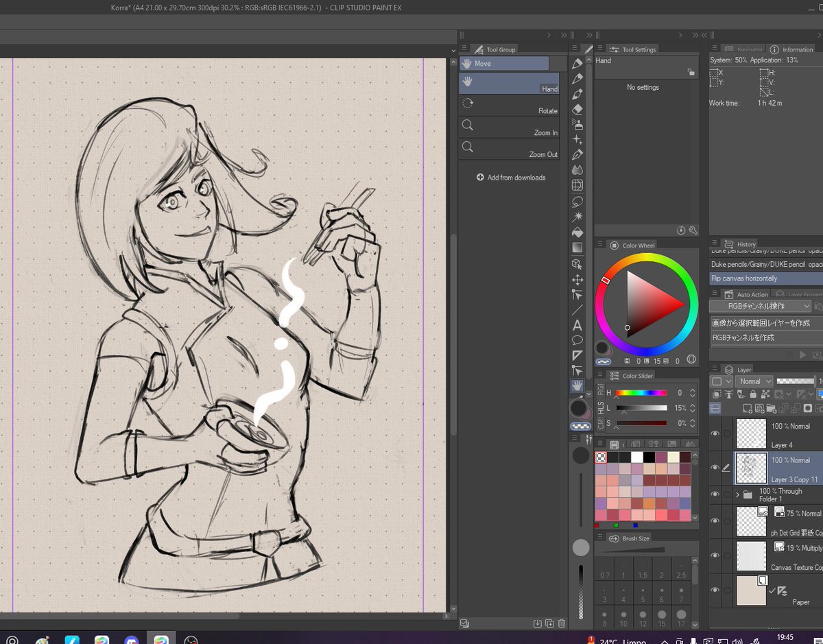Click the hue slider H bar
Screen dimensions: 823x644
pyautogui.click(x=641, y=393)
